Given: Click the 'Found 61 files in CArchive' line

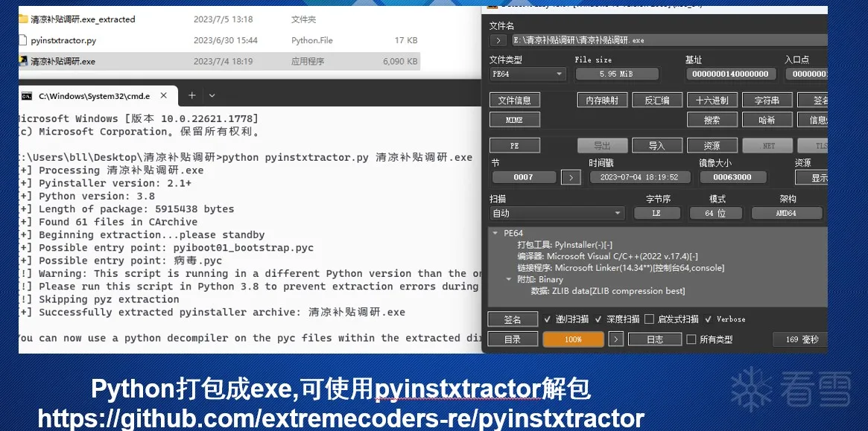Looking at the screenshot, I should (107, 222).
